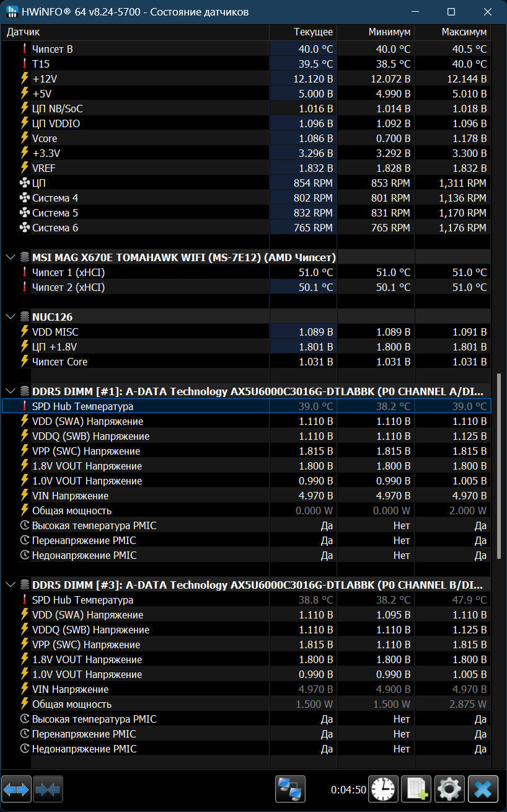This screenshot has height=812, width=507.
Task: Close sensors with the blue X button
Action: 483,790
